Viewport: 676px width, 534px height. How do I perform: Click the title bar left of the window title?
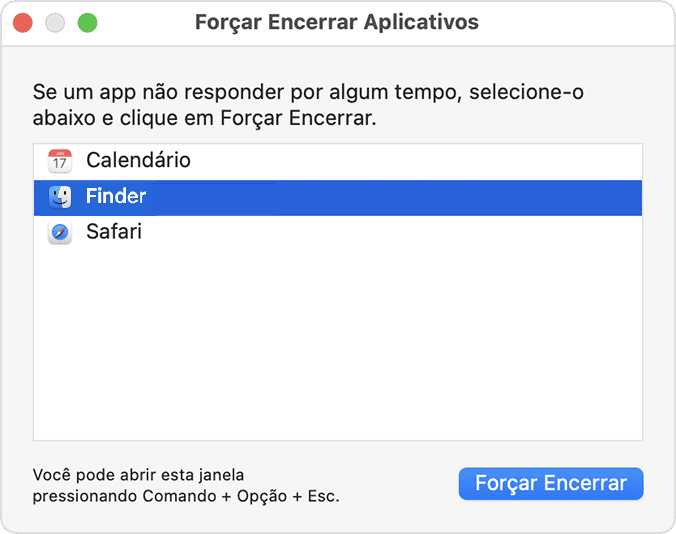tap(150, 22)
